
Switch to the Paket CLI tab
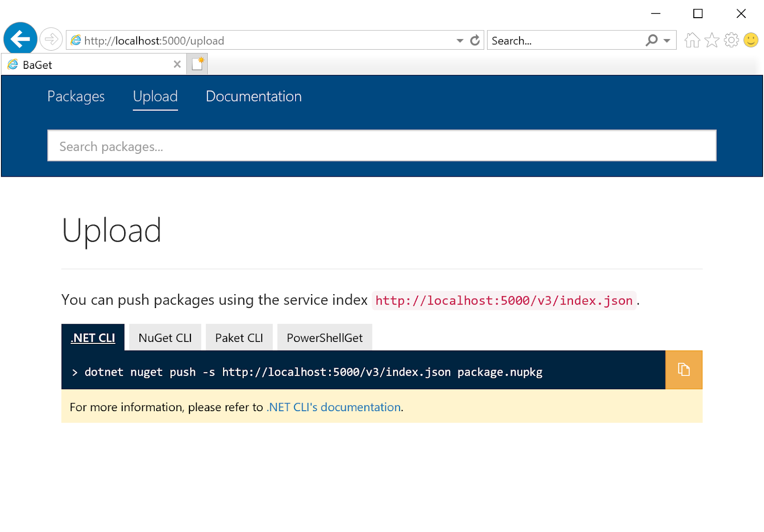[x=239, y=338]
